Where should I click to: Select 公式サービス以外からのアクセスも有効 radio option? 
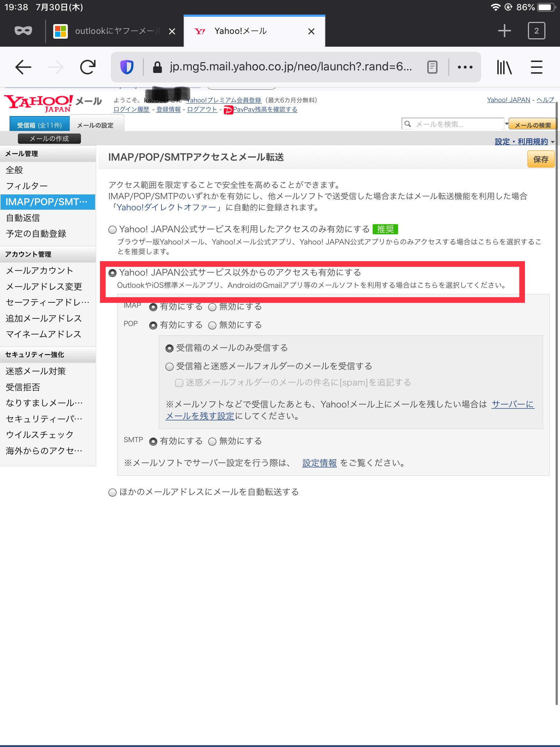(x=113, y=273)
